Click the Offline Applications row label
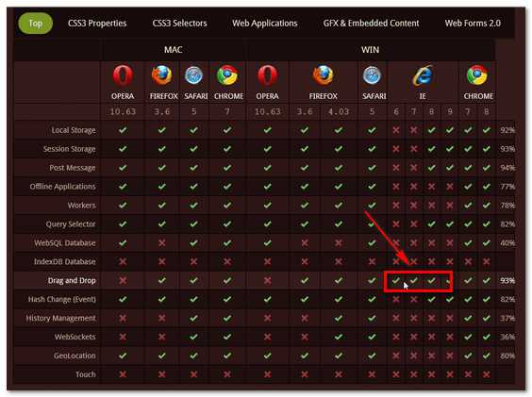Viewport: 532px width, 397px height. point(62,187)
